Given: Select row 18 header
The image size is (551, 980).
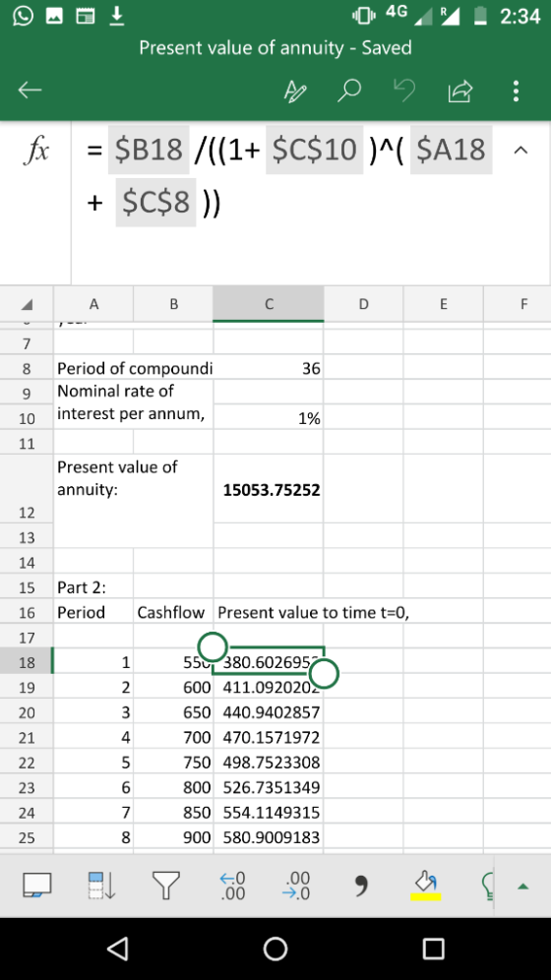Looking at the screenshot, I should 27,662.
